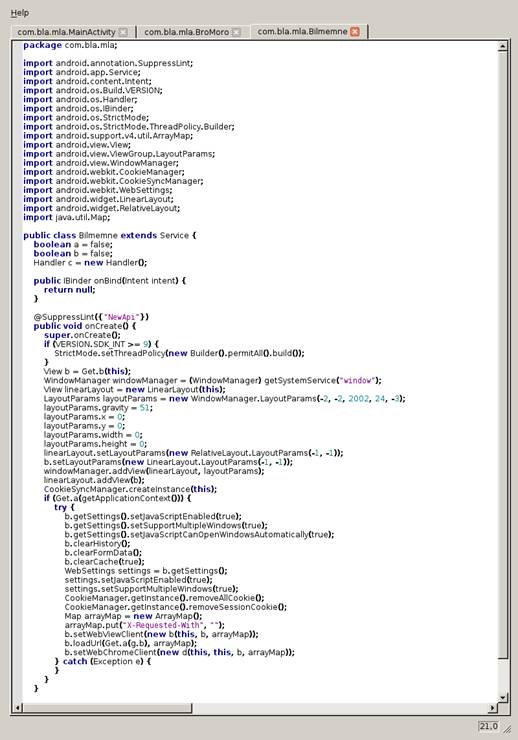Click 'View b = Get.b(this);' line
The height and width of the screenshot is (740, 518).
pyautogui.click(x=87, y=371)
